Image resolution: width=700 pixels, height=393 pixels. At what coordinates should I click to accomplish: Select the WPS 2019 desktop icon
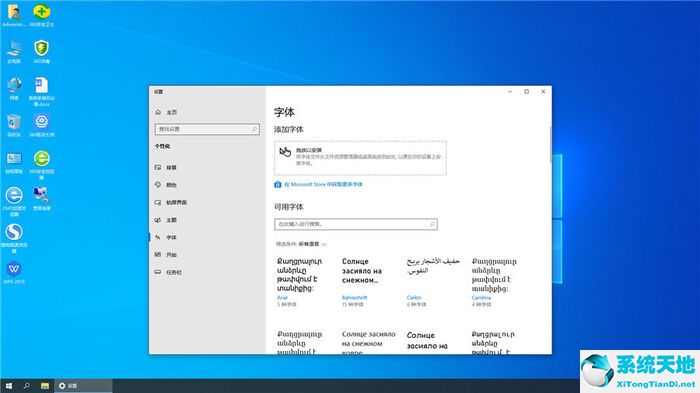(14, 272)
